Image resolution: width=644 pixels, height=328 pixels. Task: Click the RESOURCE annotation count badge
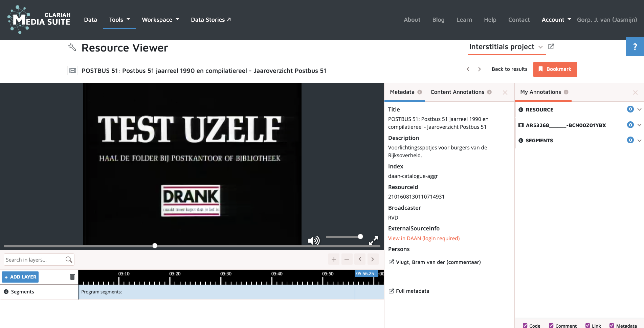630,109
